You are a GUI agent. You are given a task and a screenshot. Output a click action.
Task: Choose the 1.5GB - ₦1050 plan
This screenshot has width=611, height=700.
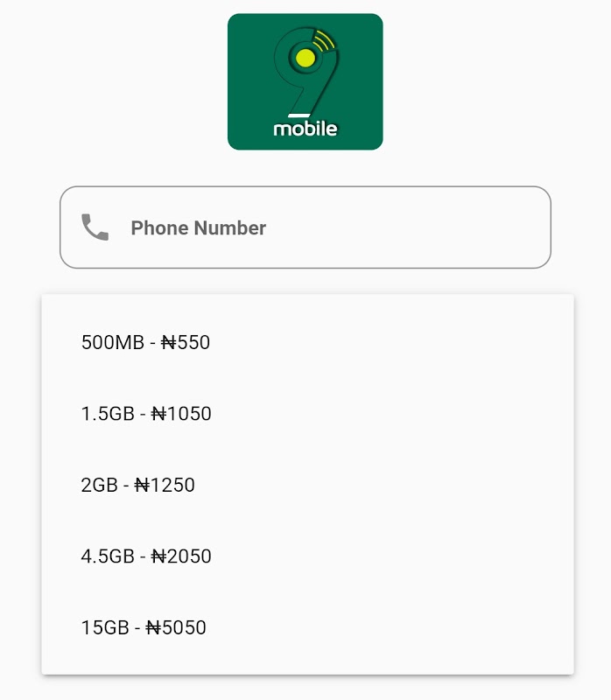(307, 414)
